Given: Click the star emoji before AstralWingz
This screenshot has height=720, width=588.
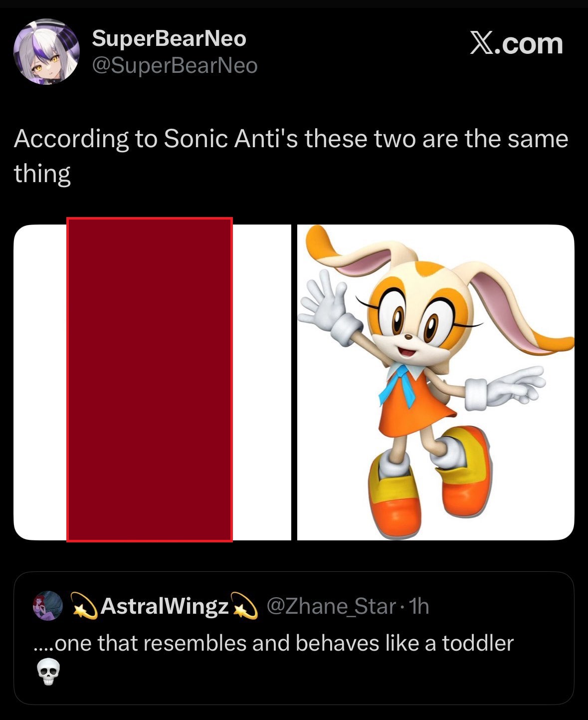Looking at the screenshot, I should click(x=84, y=606).
